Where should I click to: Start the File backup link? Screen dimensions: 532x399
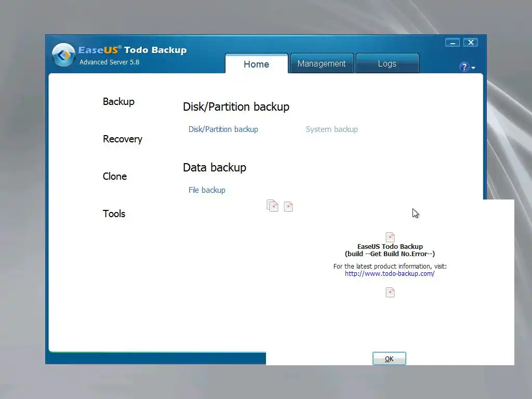click(207, 190)
